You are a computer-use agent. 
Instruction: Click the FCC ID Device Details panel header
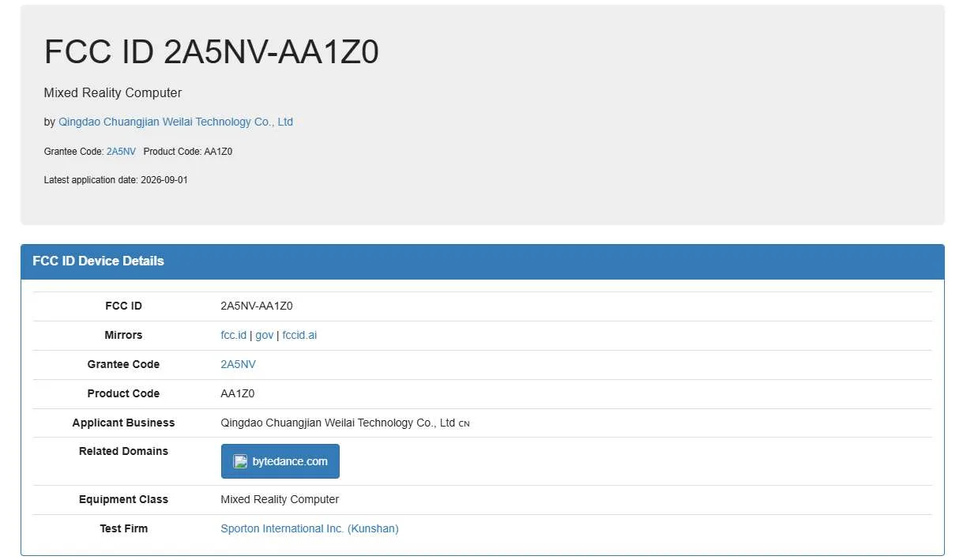[483, 261]
